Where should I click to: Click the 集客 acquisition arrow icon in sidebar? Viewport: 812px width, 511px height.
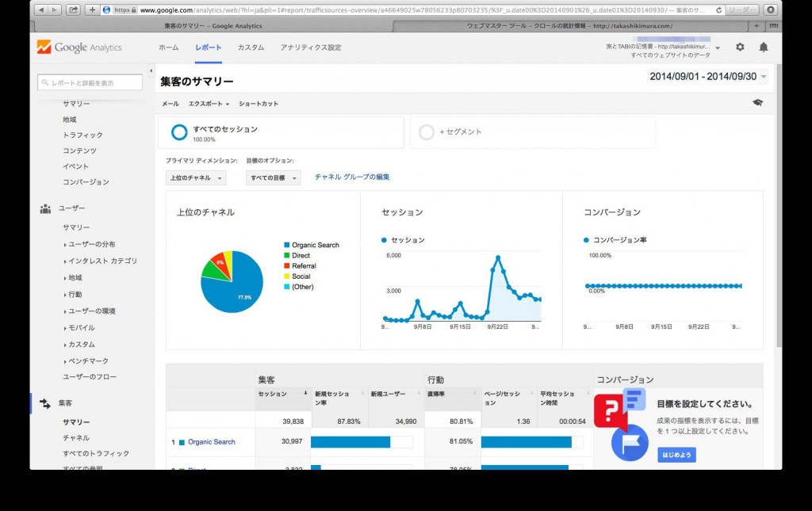point(45,402)
